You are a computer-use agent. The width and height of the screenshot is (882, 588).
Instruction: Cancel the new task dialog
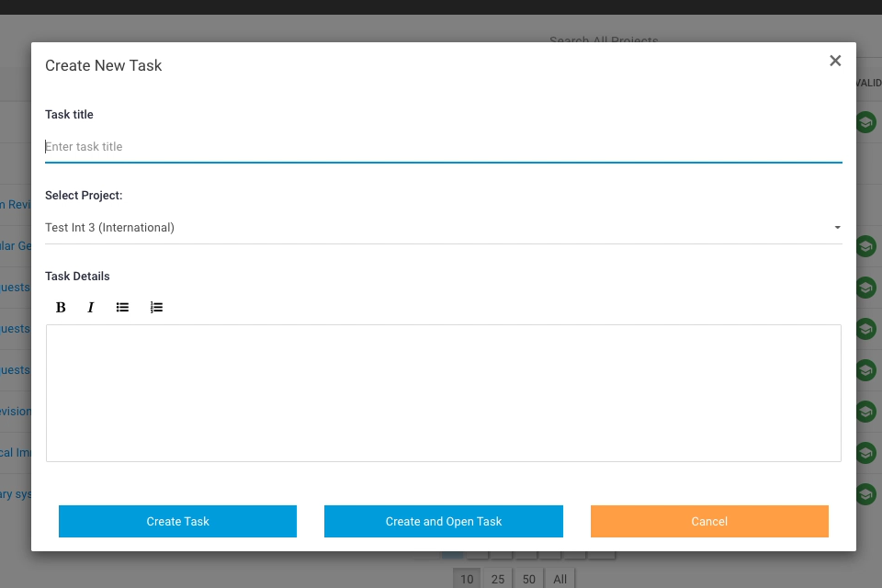709,521
